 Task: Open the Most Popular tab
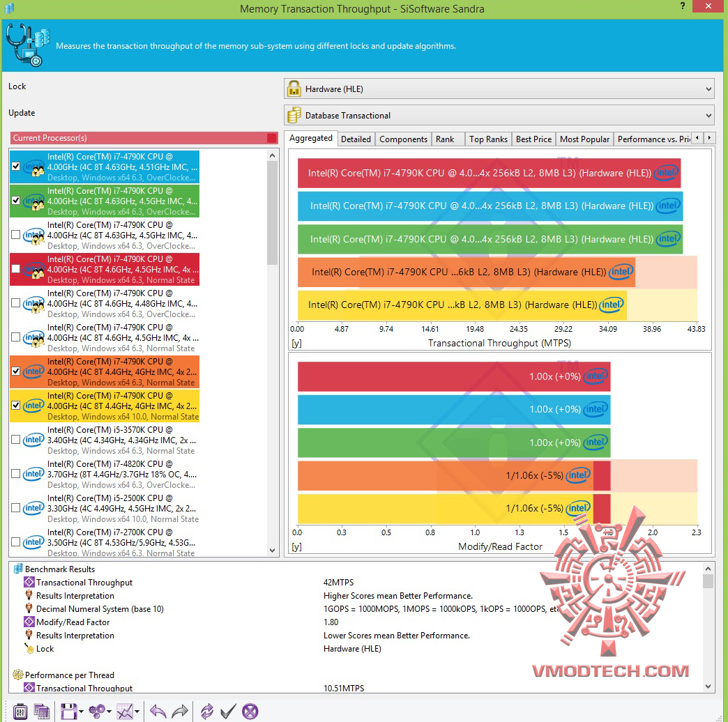pyautogui.click(x=584, y=139)
